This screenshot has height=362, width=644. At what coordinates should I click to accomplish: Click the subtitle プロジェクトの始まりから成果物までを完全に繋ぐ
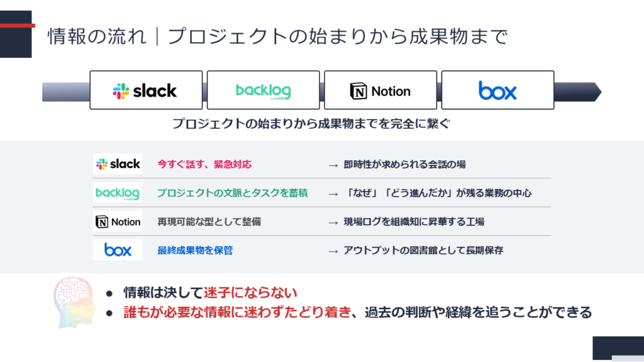(311, 124)
